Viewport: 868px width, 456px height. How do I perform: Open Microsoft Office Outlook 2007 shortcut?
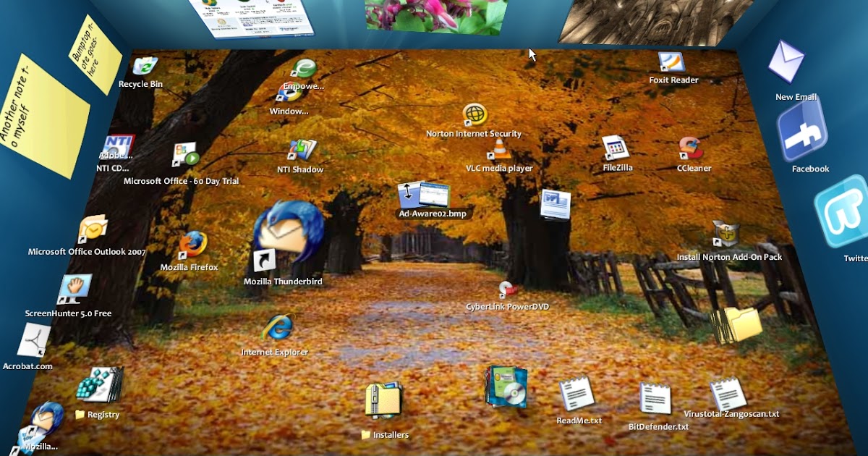tap(93, 230)
